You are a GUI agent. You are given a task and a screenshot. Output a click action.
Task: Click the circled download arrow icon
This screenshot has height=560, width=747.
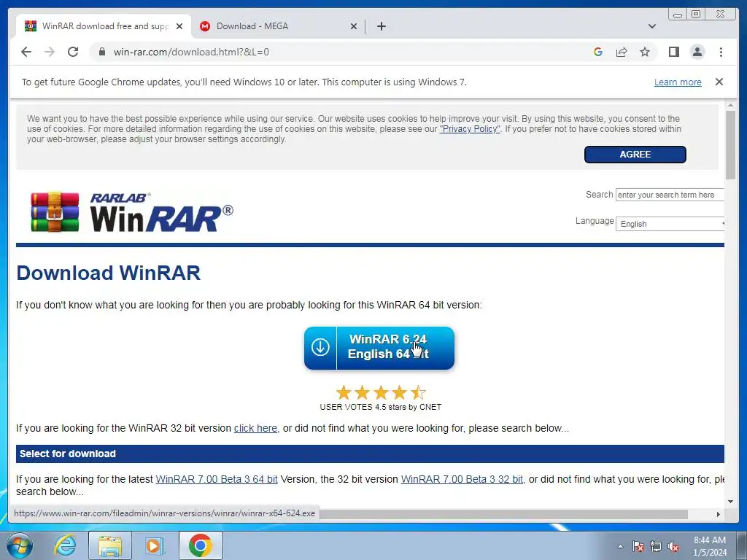pos(320,347)
